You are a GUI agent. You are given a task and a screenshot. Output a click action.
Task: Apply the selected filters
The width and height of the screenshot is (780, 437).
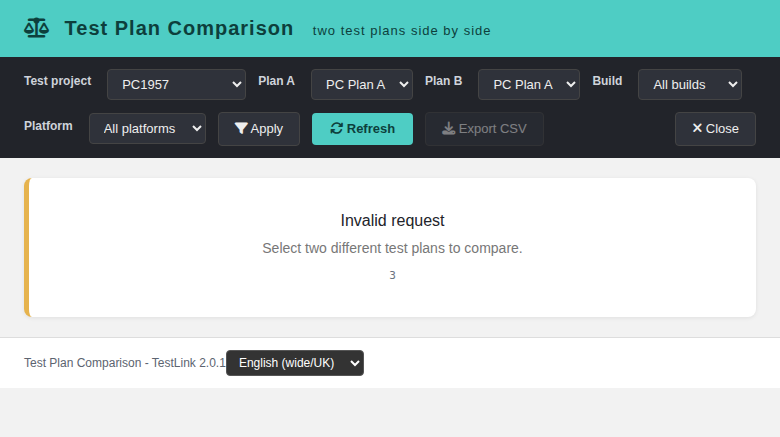coord(259,129)
